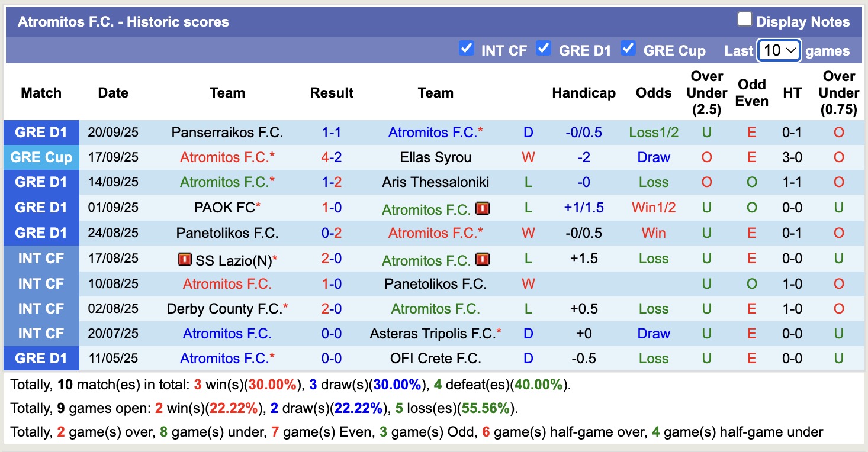868x452 pixels.
Task: Select the GRE D1 badge on the top row
Action: (41, 133)
